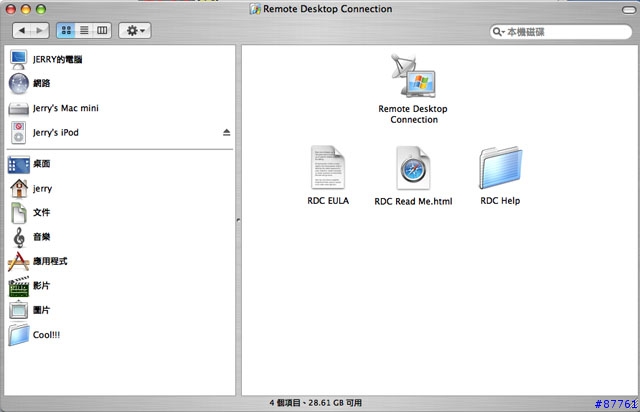640x412 pixels.
Task: Open the Pictures (圖片) sidebar icon
Action: coord(19,310)
